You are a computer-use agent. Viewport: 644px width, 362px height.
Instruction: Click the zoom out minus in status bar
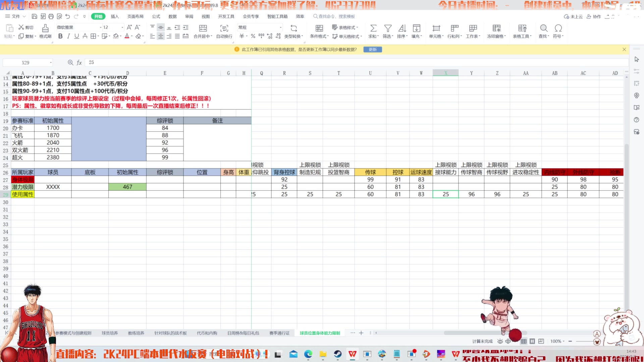tap(570, 342)
